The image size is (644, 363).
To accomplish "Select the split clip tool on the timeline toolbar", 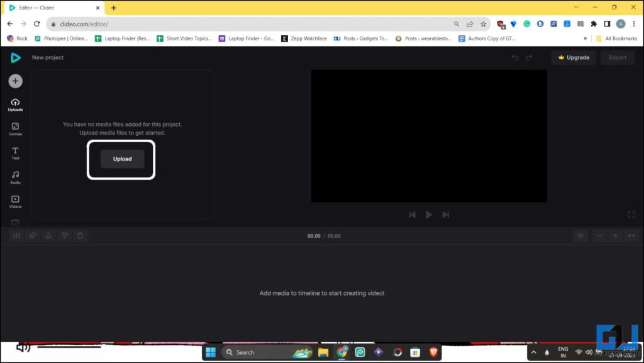I will click(16, 235).
